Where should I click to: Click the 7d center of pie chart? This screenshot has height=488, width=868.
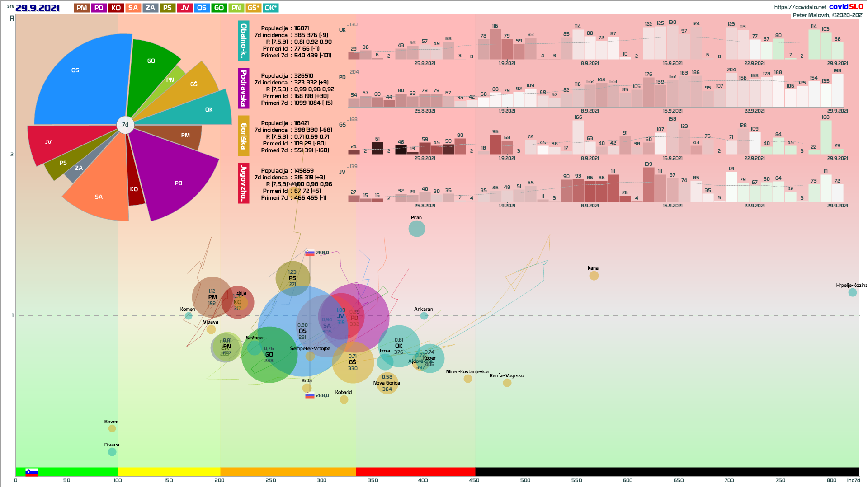(x=125, y=125)
